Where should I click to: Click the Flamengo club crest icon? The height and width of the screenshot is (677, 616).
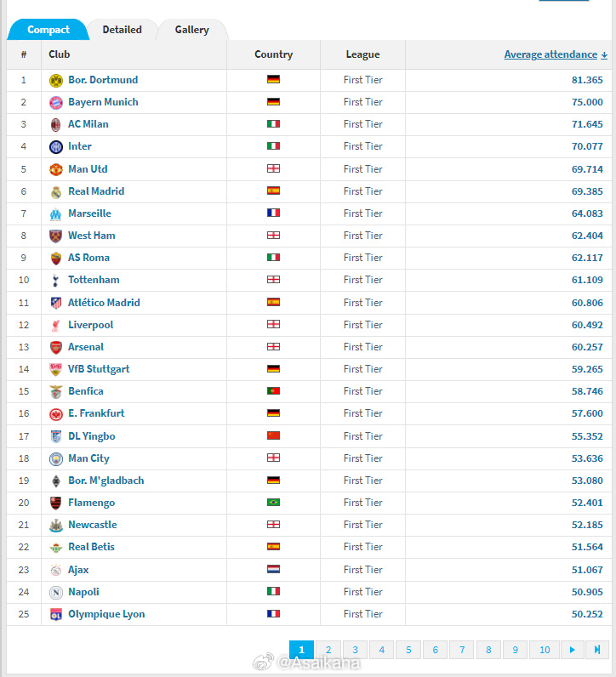(x=56, y=503)
